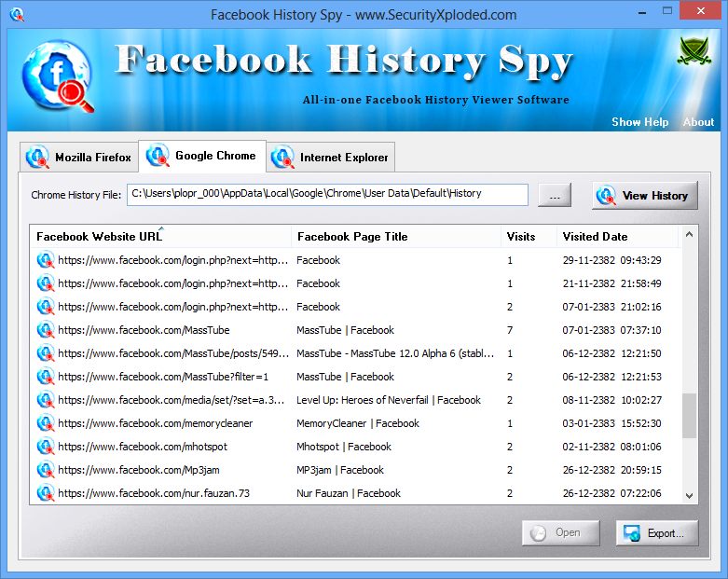
Task: Select the facebook.com/mhotspot URL
Action: [x=143, y=447]
